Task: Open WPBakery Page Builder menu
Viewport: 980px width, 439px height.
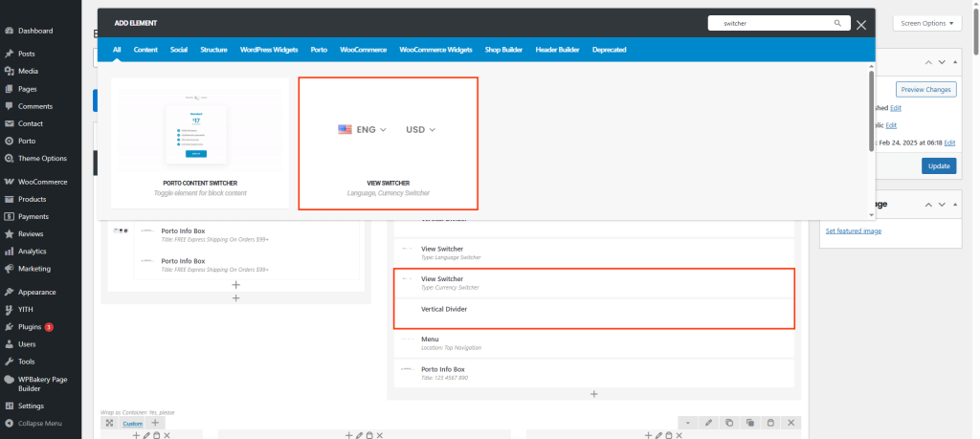Action: (x=43, y=384)
